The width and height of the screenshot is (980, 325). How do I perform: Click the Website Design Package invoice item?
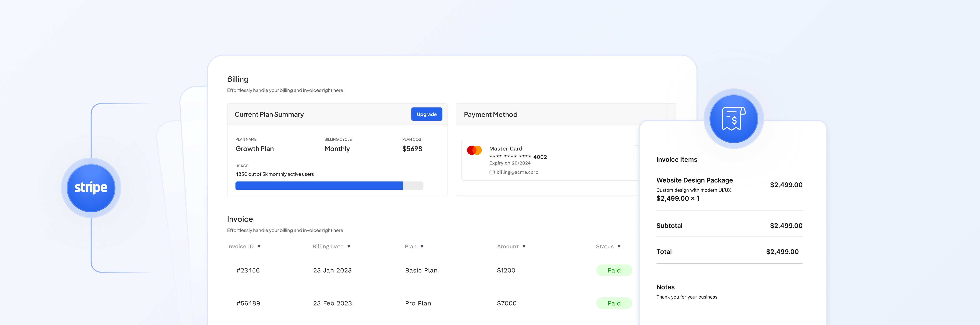pos(695,180)
